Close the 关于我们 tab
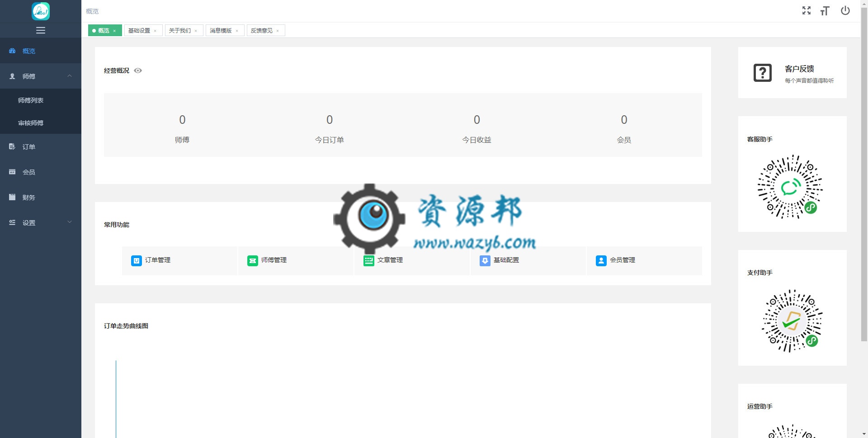 [196, 31]
